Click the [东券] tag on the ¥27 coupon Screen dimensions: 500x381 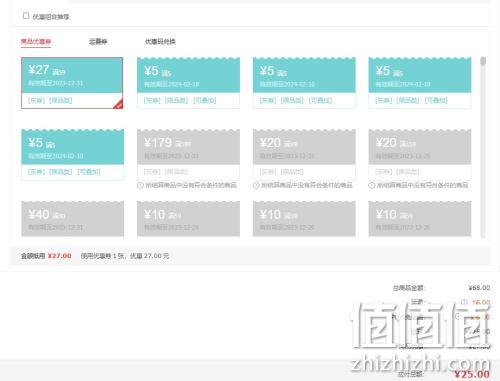pyautogui.click(x=36, y=100)
